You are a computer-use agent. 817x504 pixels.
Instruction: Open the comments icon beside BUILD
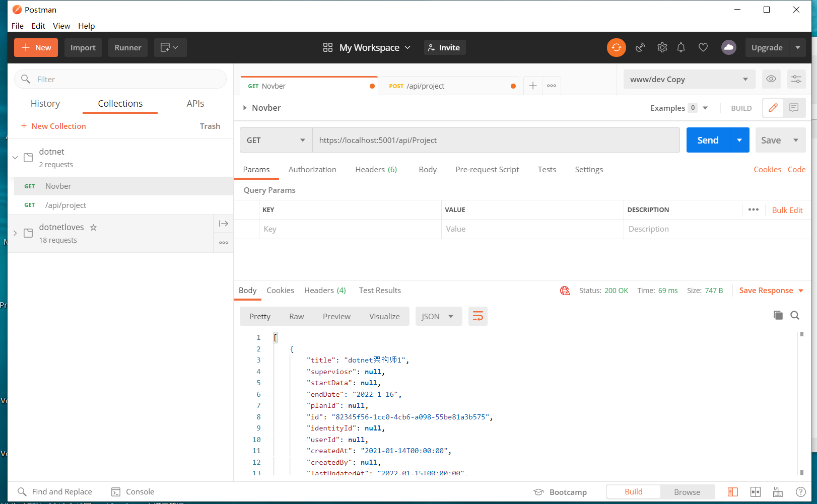click(794, 108)
